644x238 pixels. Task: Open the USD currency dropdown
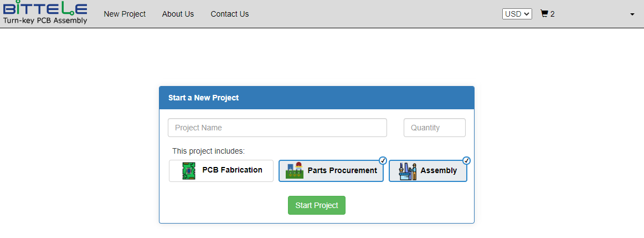coord(517,14)
